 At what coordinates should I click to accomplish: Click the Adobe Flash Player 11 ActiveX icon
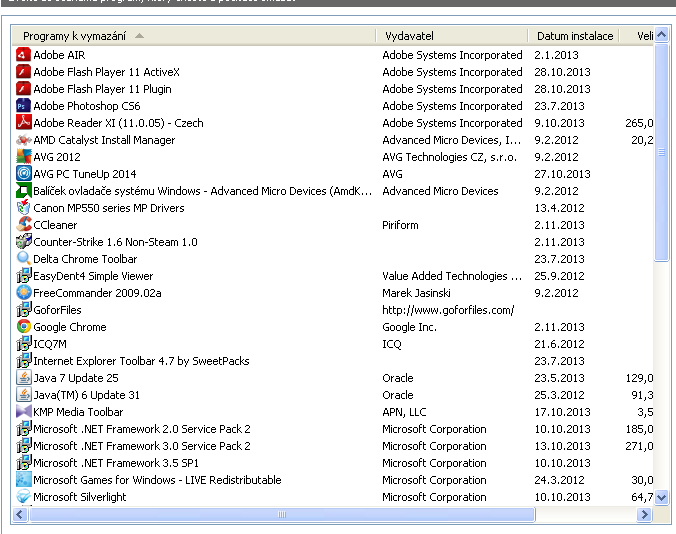23,72
